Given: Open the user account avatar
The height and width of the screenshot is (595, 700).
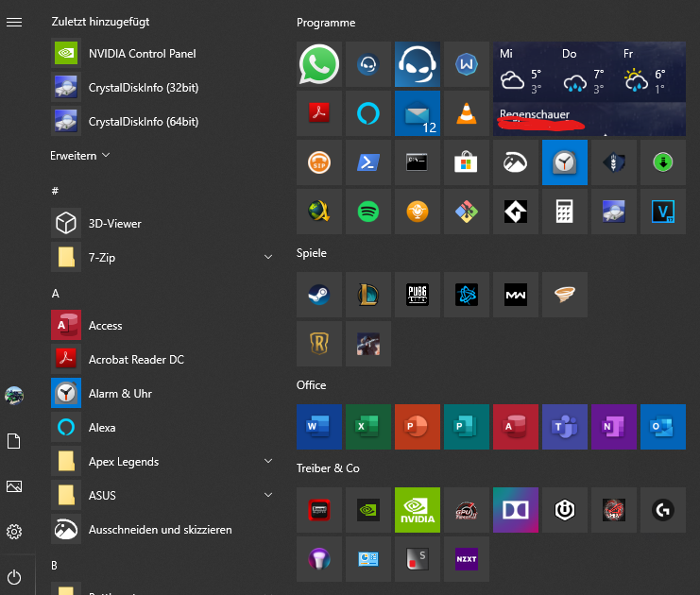Looking at the screenshot, I should tap(14, 396).
